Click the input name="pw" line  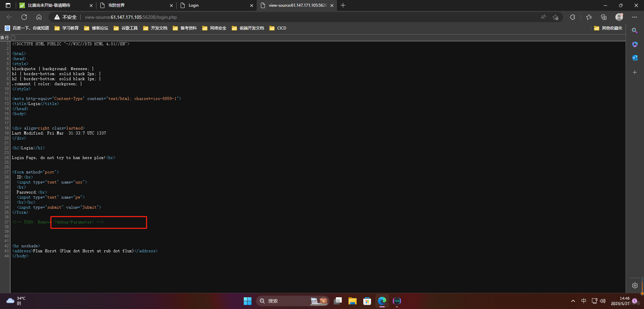pyautogui.click(x=51, y=197)
